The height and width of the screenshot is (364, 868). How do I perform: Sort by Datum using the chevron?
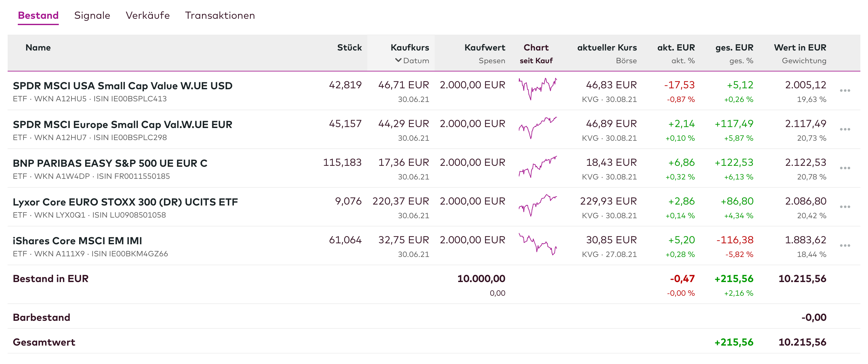pyautogui.click(x=398, y=60)
